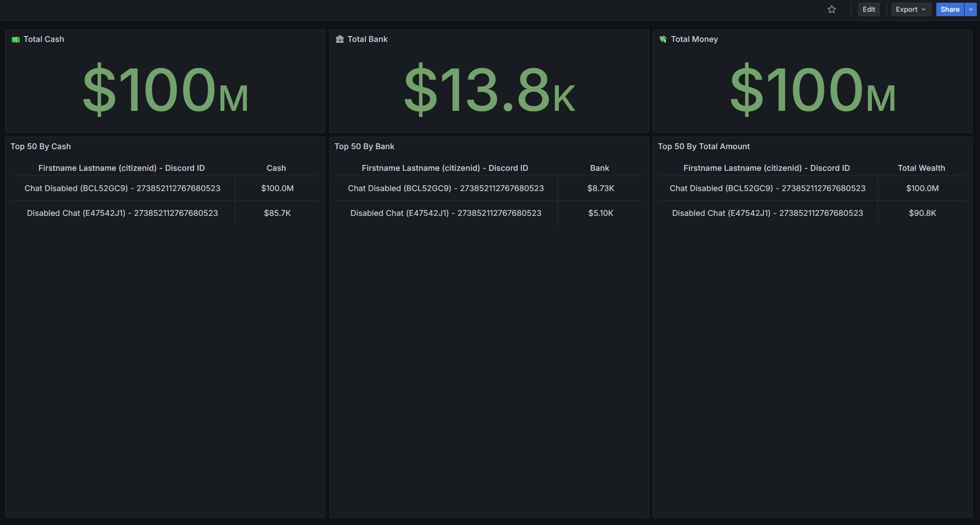980x525 pixels.
Task: Open the Total Money panel title
Action: [694, 39]
